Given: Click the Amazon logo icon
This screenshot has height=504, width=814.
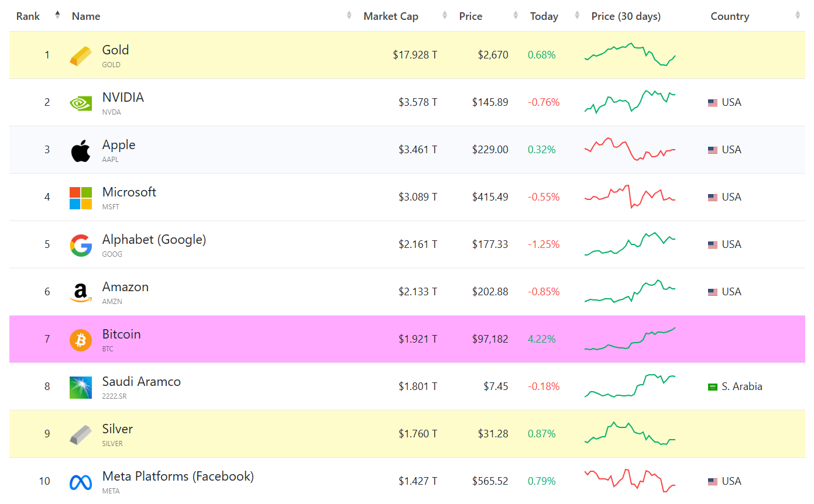Looking at the screenshot, I should 81,292.
